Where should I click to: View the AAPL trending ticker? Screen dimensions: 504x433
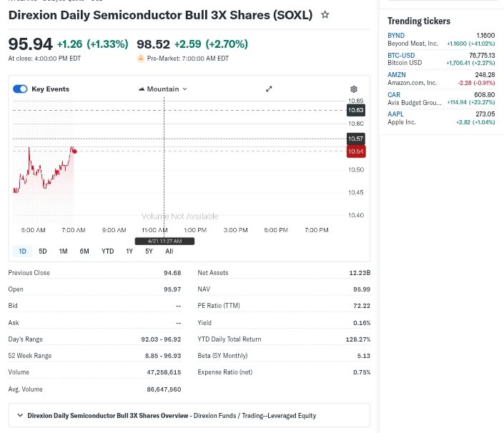click(395, 114)
